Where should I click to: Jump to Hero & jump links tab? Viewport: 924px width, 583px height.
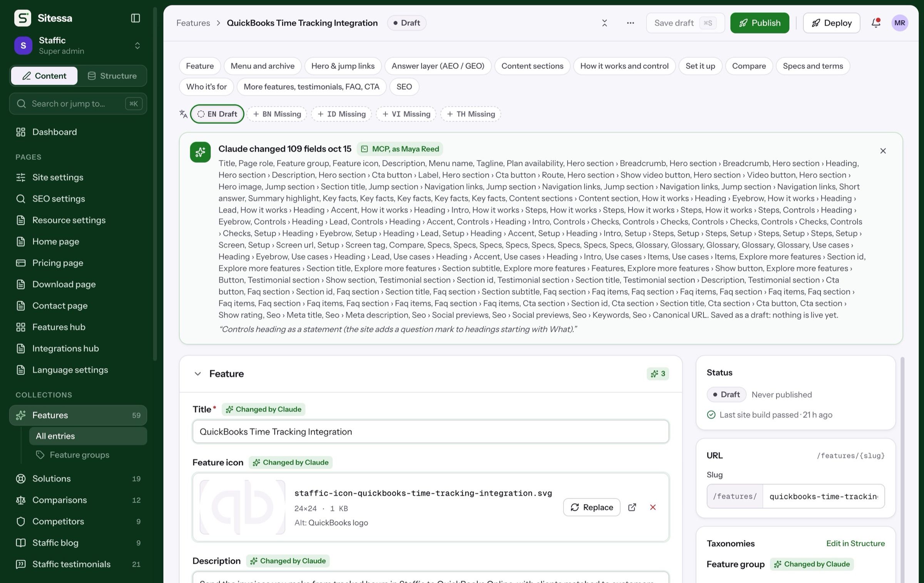point(343,66)
